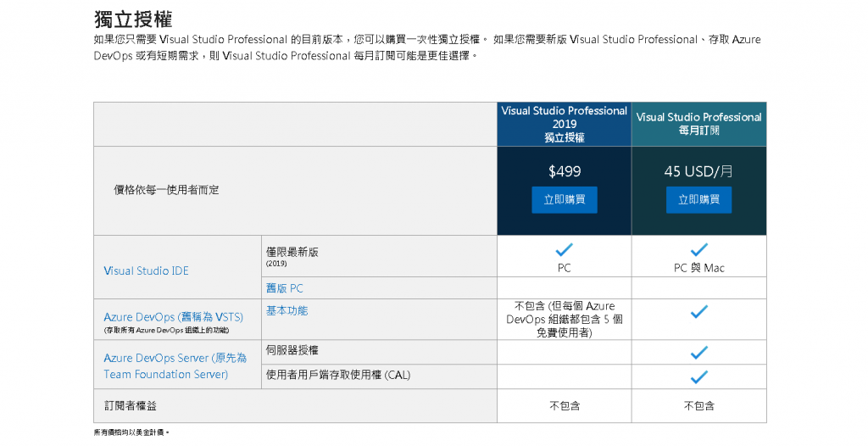Click 使用者用戶端存取使用權 (CAL) label
Viewport: 868px width, 446px height.
(338, 375)
